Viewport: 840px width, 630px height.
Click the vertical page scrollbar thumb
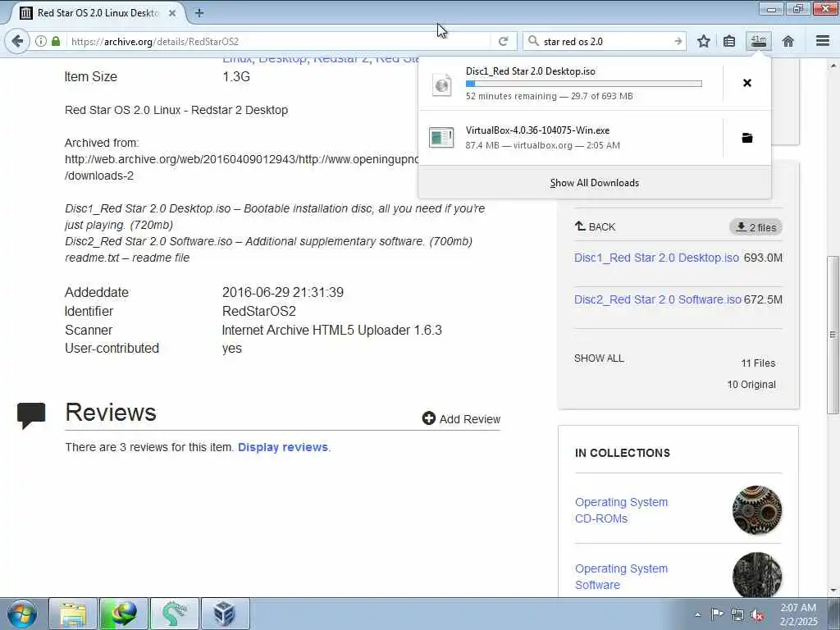(x=832, y=335)
